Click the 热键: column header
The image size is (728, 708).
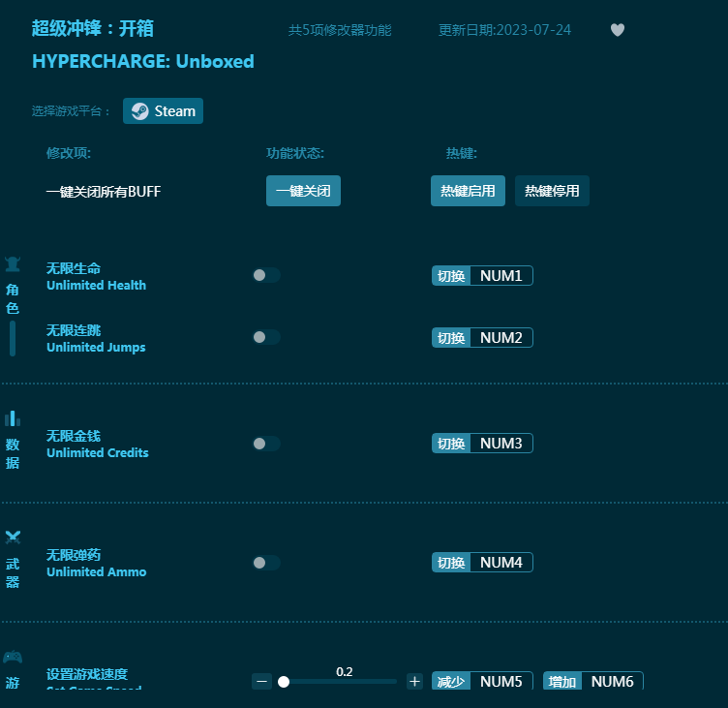click(x=462, y=153)
